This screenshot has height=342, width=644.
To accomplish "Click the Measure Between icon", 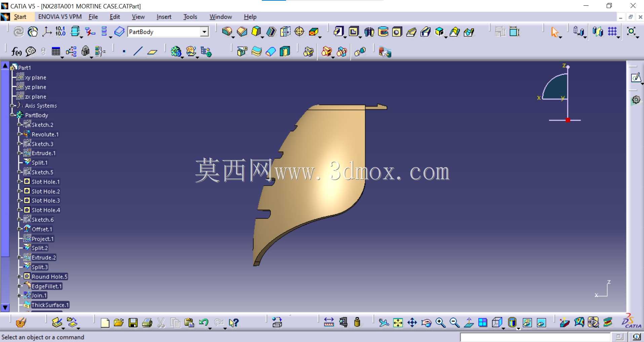I will tap(329, 322).
